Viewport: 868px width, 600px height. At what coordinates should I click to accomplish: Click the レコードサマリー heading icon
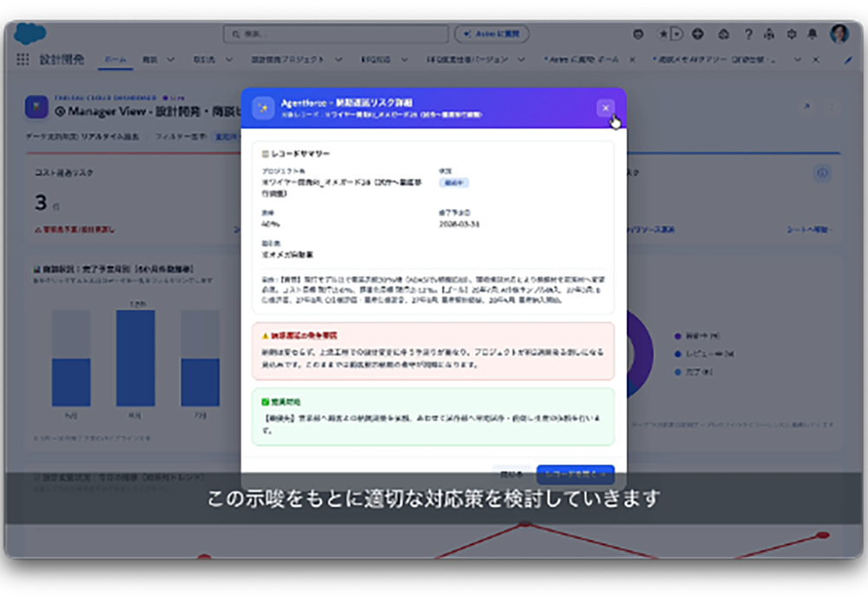[x=265, y=154]
